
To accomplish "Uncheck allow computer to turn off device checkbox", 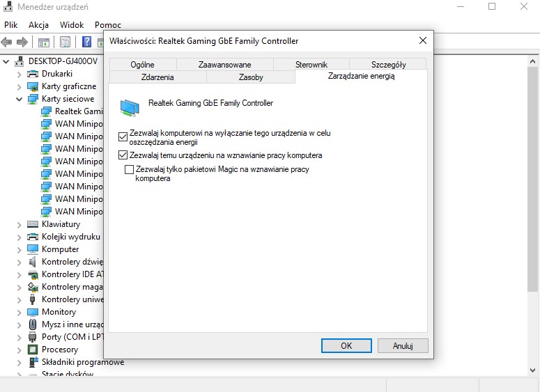I will tap(124, 136).
